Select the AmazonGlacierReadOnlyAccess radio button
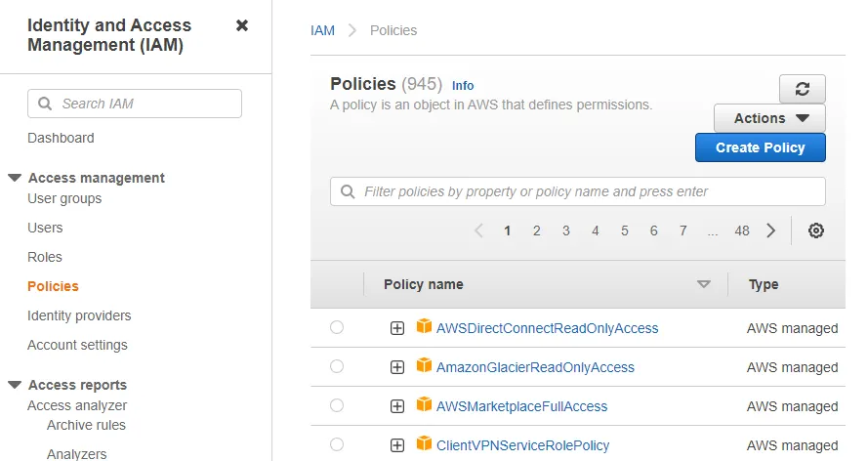The height and width of the screenshot is (461, 868). coord(337,366)
